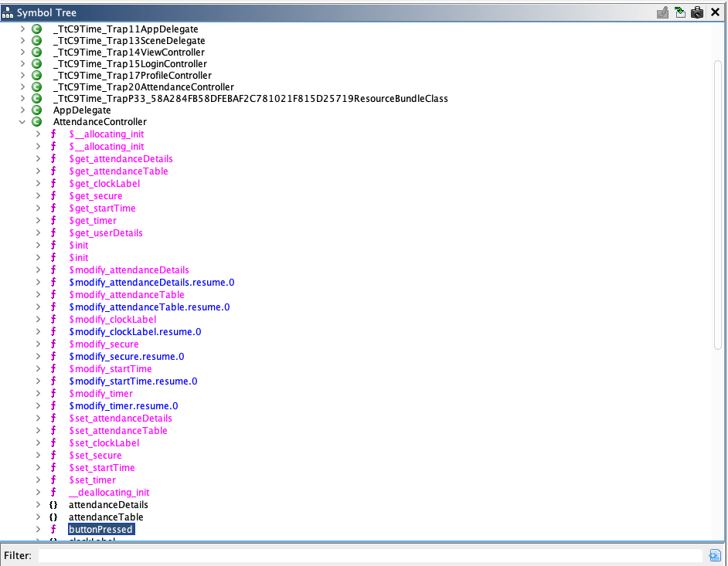Click the function icon beside buttonPressed

(x=53, y=530)
